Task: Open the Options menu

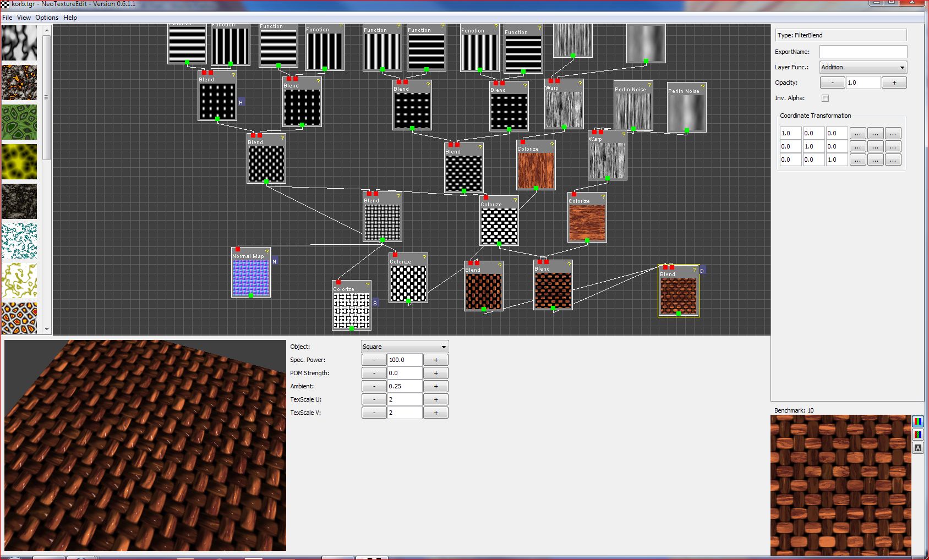Action: click(x=47, y=18)
